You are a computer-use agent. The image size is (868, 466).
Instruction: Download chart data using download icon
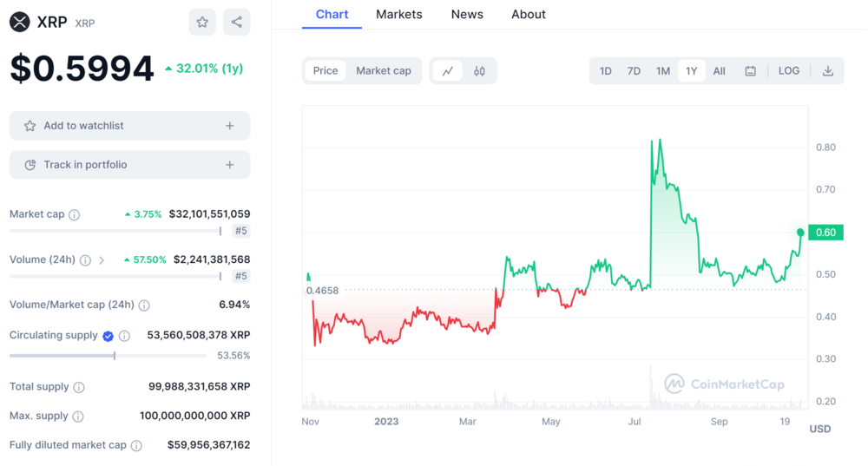coord(828,71)
